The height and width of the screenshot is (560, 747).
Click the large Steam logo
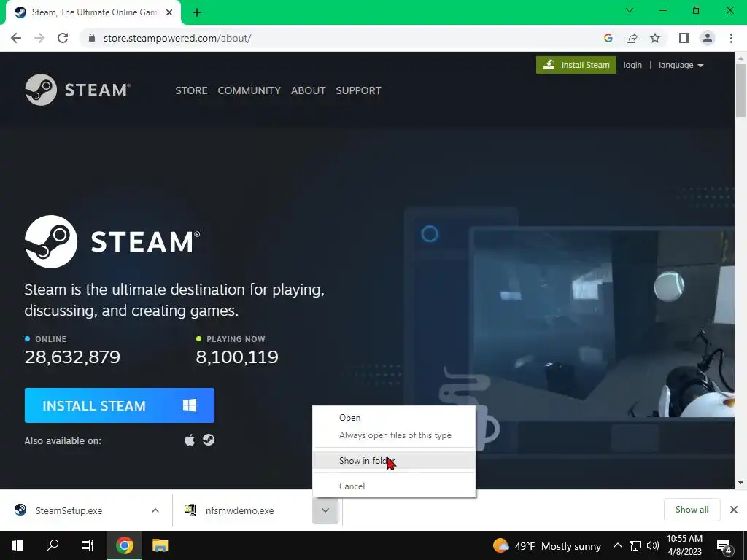click(112, 241)
